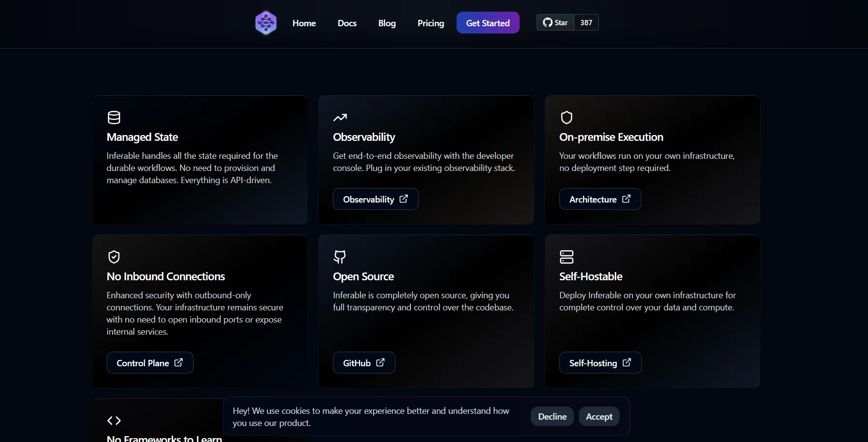The width and height of the screenshot is (868, 442).
Task: Click the No Inbound Connections shield-check icon
Action: [x=114, y=257]
